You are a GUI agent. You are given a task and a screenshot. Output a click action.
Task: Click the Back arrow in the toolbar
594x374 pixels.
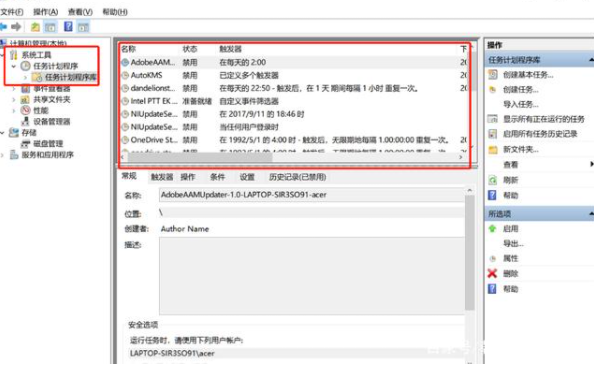3,27
